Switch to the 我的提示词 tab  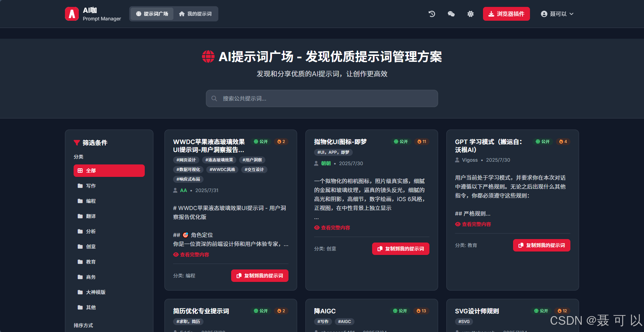(x=195, y=14)
